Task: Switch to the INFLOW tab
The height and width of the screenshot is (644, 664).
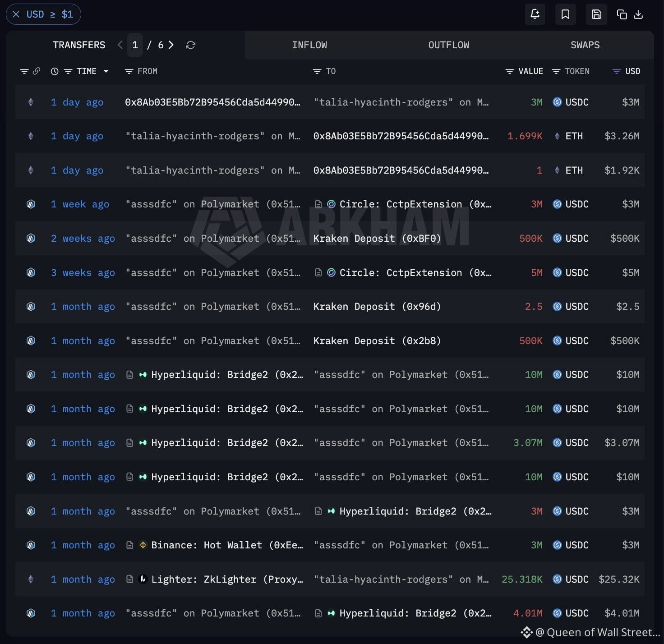Action: (309, 45)
